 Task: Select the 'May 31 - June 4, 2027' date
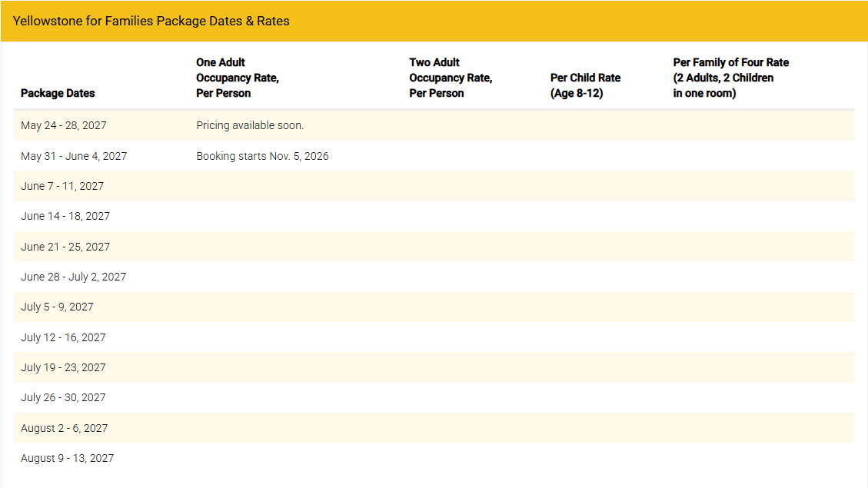[74, 156]
